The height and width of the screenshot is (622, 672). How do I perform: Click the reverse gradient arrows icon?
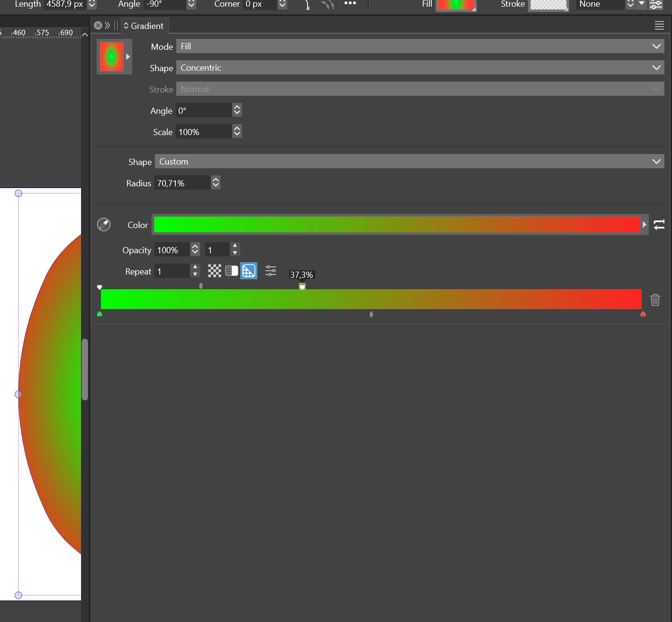659,225
